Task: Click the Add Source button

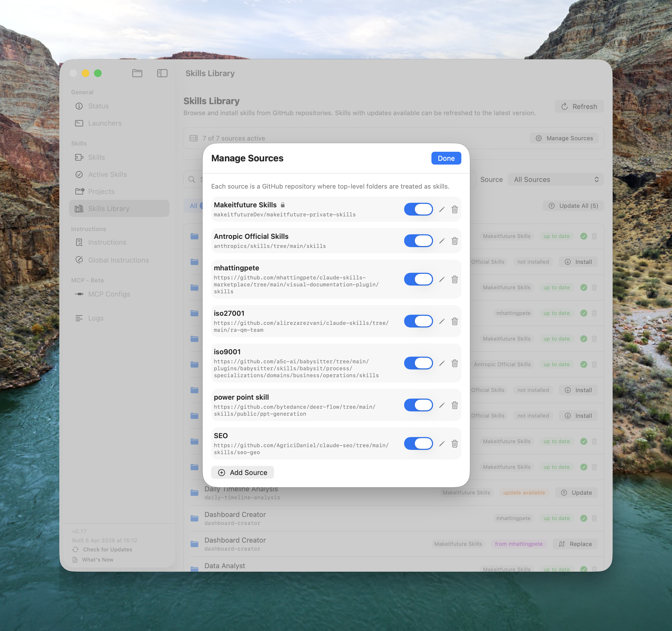Action: click(242, 473)
